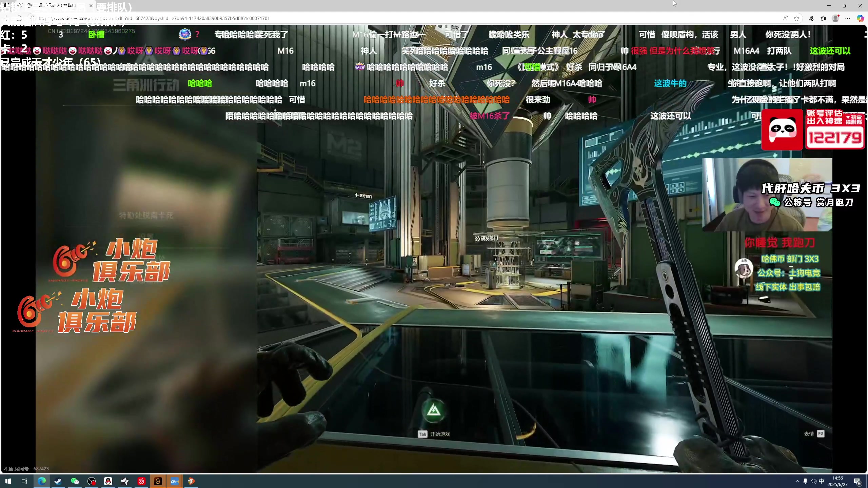Click the 表情 F2 emote prompt

tap(814, 434)
